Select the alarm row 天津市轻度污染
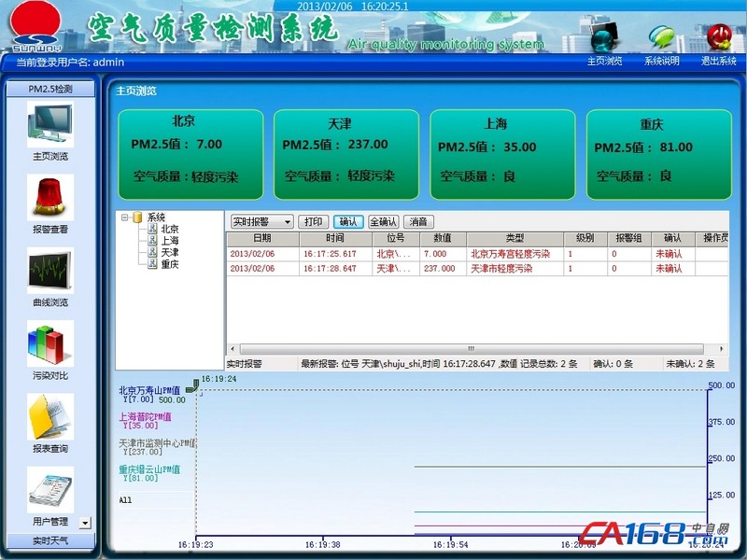The width and height of the screenshot is (747, 560). point(477,269)
